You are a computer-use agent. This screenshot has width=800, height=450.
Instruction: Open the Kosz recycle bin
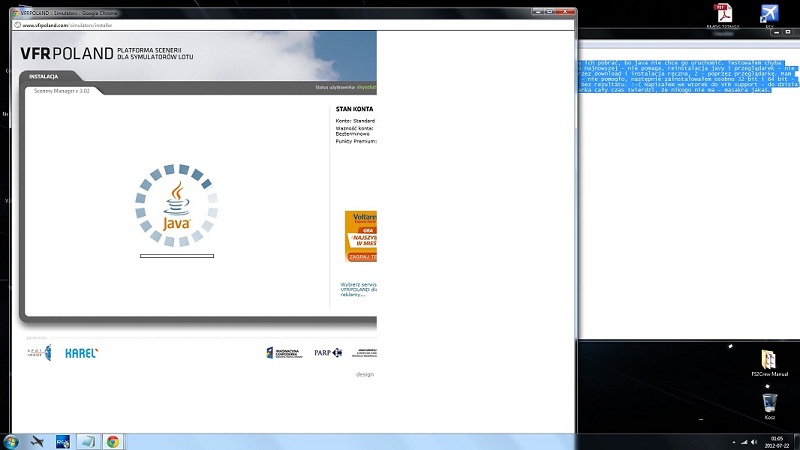tap(769, 404)
